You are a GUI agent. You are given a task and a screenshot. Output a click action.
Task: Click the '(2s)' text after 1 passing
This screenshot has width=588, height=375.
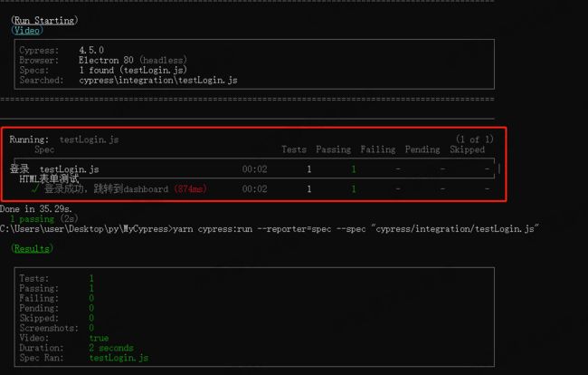(x=70, y=218)
